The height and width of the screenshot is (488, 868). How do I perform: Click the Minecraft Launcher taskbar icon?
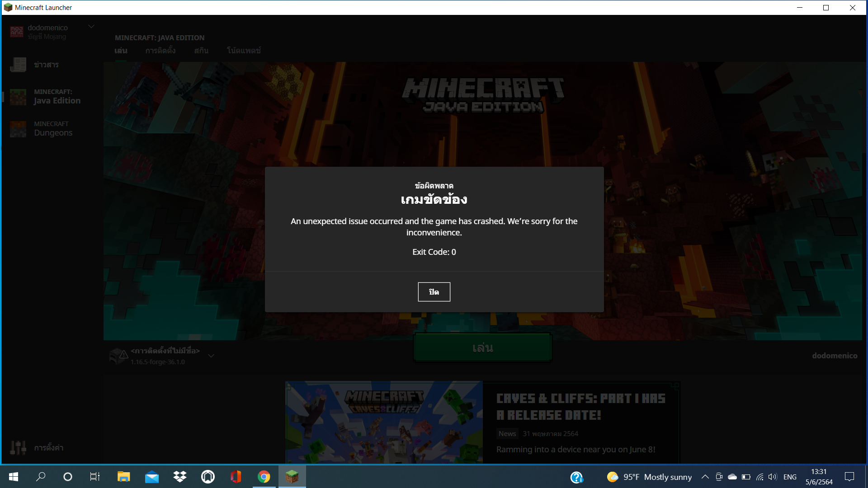pyautogui.click(x=292, y=477)
